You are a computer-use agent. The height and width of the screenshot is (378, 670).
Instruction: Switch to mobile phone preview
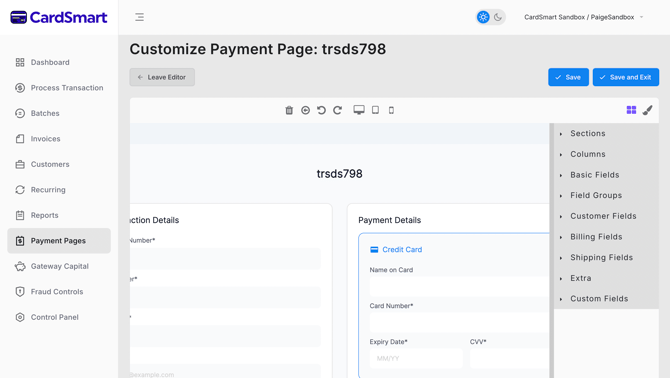point(391,110)
